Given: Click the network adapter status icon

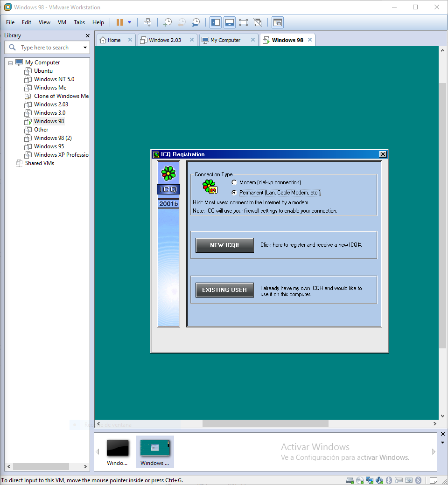Looking at the screenshot, I should click(369, 480).
